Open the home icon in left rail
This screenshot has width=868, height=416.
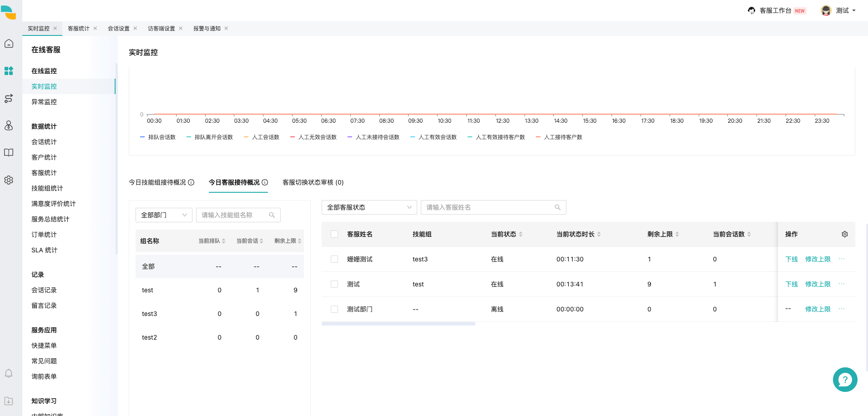(x=9, y=44)
